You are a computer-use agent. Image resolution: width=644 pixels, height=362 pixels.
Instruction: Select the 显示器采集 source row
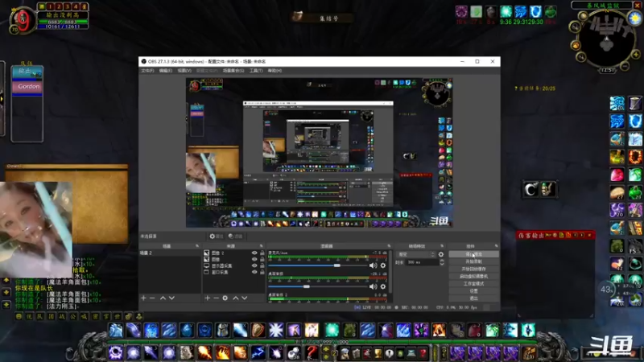click(x=234, y=265)
